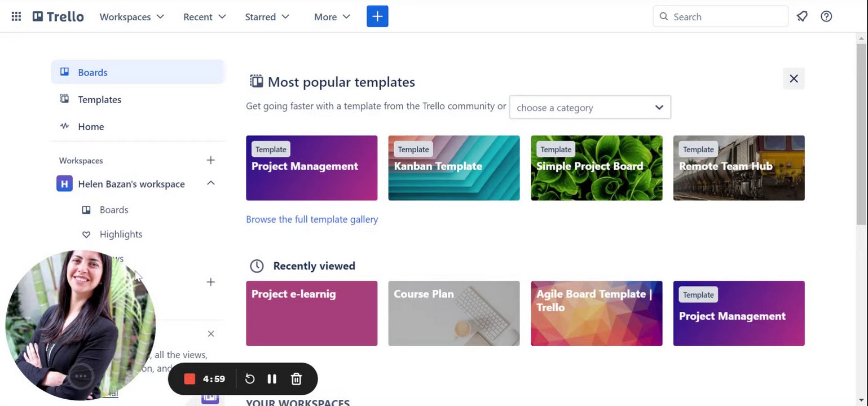Click the blue create plus button
This screenshot has height=406, width=868.
pyautogui.click(x=377, y=16)
